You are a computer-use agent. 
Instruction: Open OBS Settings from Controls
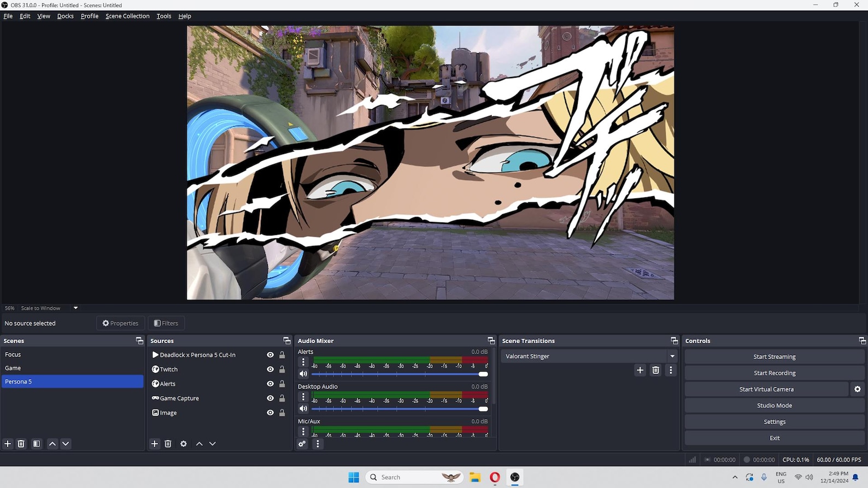tap(775, 422)
